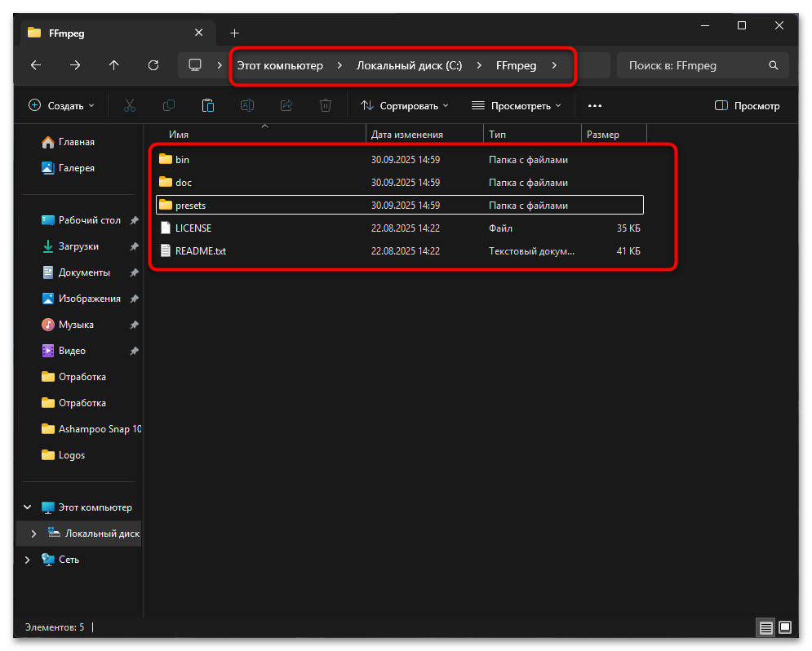Switch to large thumbnails view in the status bar
This screenshot has width=812, height=651.
[x=785, y=627]
